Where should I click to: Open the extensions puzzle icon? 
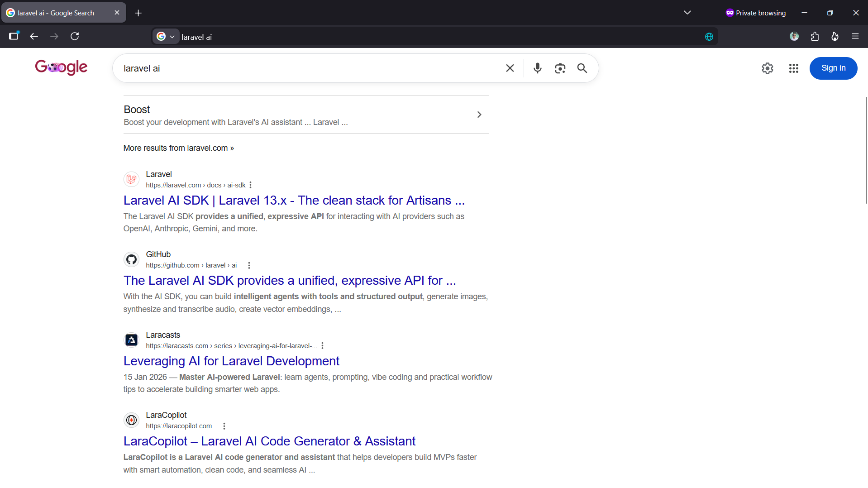click(815, 36)
